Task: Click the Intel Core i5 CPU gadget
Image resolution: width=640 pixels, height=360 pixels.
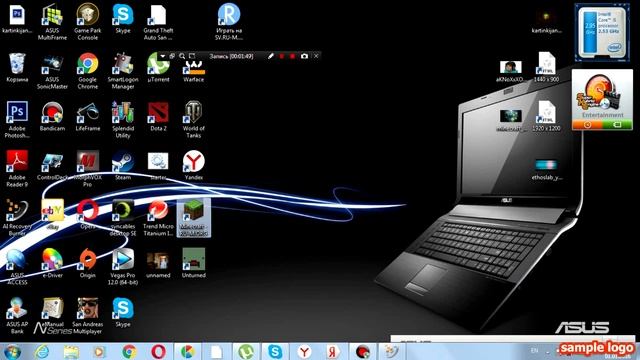Action: tap(602, 33)
